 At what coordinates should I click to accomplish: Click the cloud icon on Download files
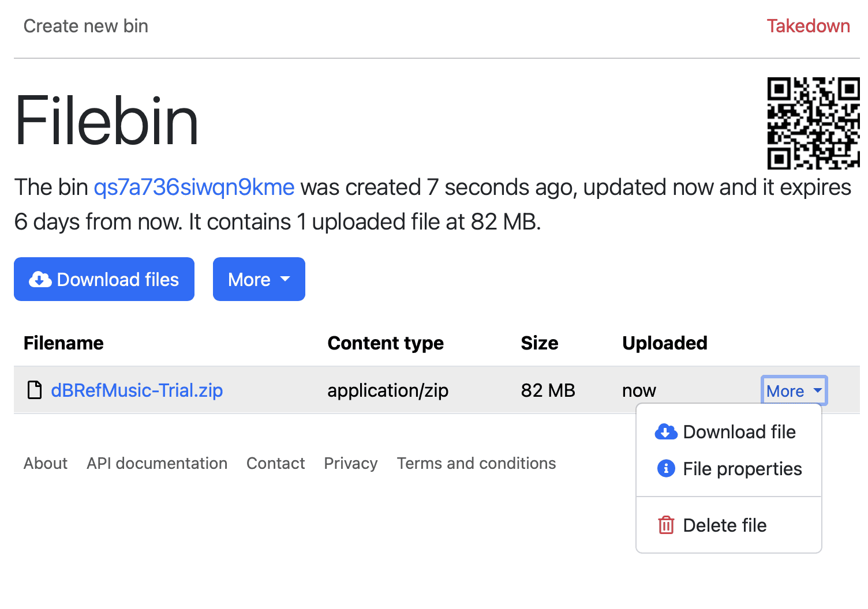(x=40, y=280)
